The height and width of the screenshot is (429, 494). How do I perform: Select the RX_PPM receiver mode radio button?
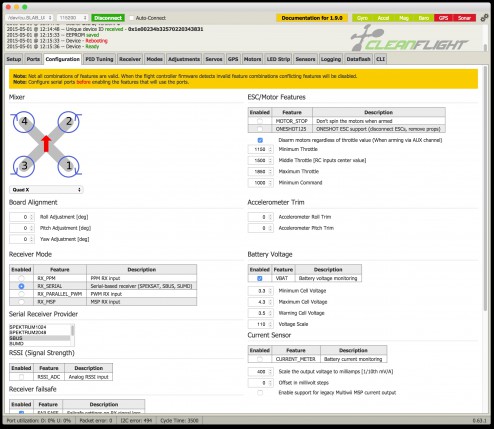coord(21,278)
